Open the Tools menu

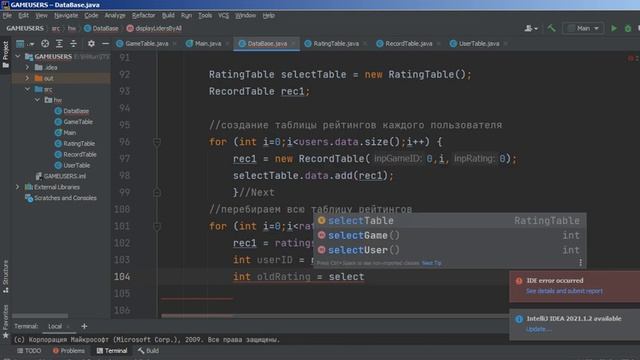tap(205, 16)
